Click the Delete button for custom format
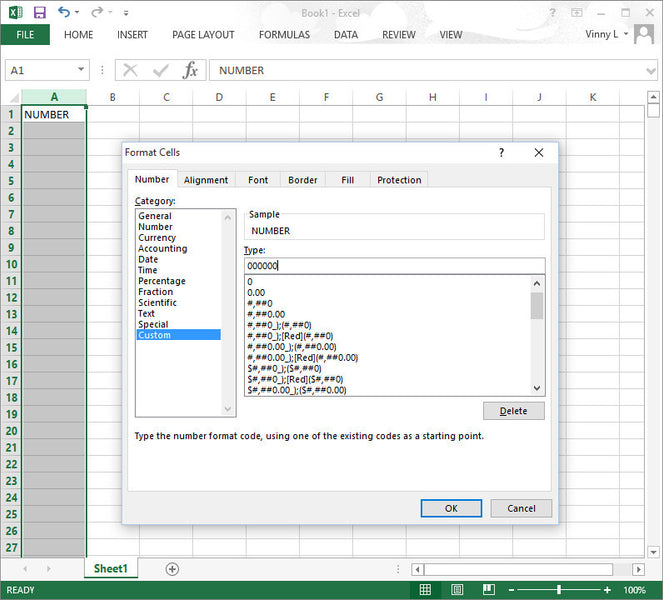The width and height of the screenshot is (663, 600). click(x=513, y=411)
